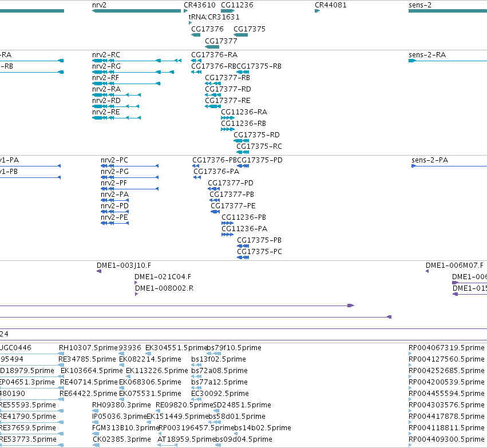
Task: Click EST EC30092.5prime
Action: (x=220, y=394)
